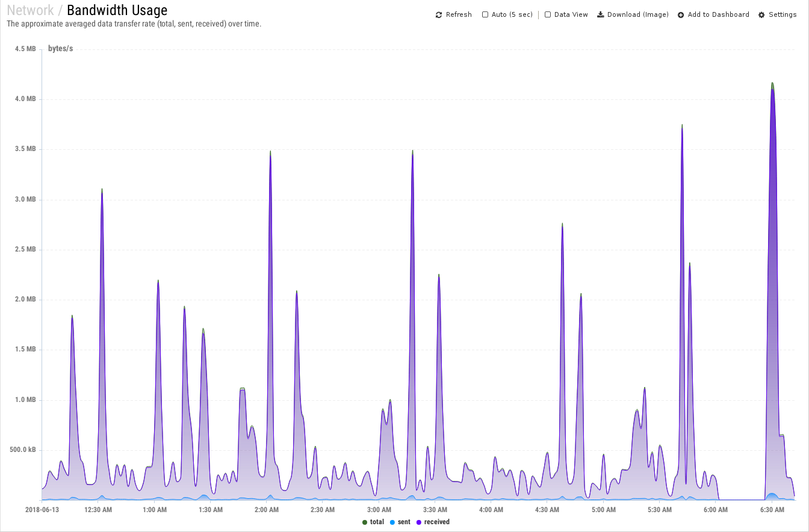Click the 5:00 AM axis label
Screen dimensions: 809x532
[x=604, y=510]
